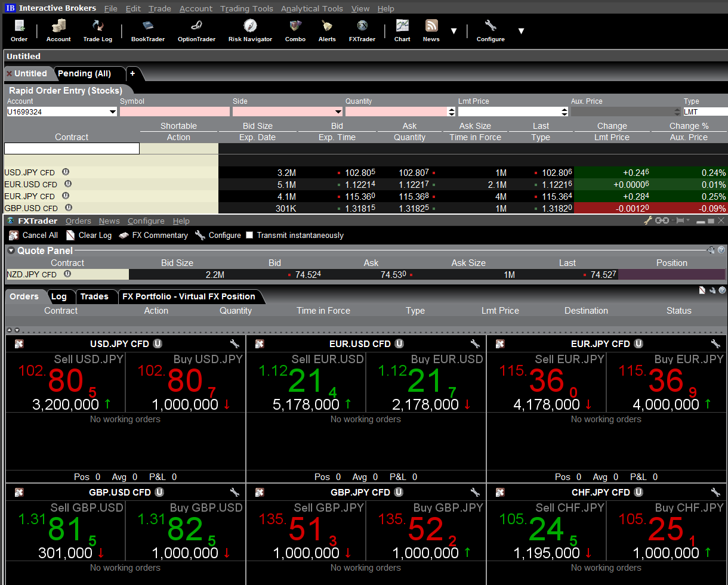Open the Analytical Tools menu
This screenshot has width=728, height=585.
click(x=312, y=8)
